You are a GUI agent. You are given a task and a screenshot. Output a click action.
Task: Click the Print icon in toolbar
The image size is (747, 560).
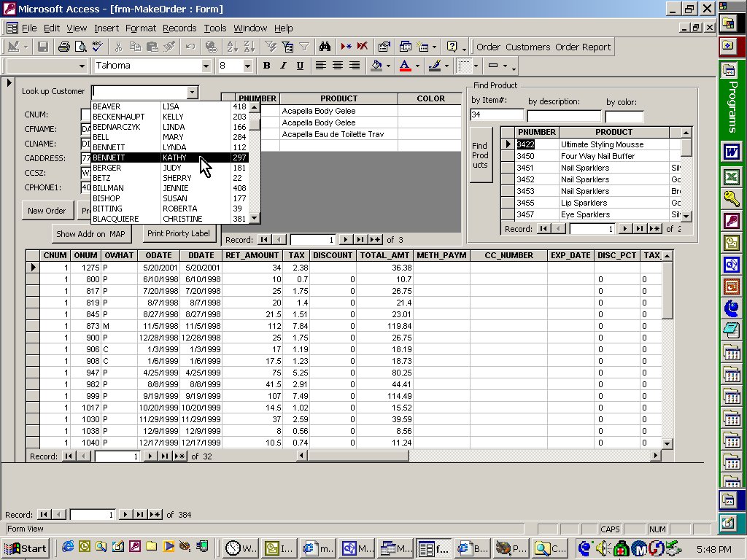click(x=64, y=47)
